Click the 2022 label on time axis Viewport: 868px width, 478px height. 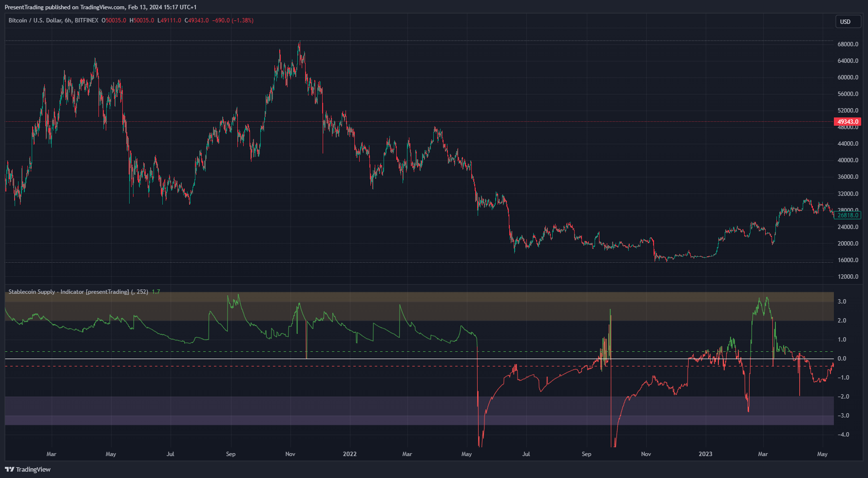point(349,454)
